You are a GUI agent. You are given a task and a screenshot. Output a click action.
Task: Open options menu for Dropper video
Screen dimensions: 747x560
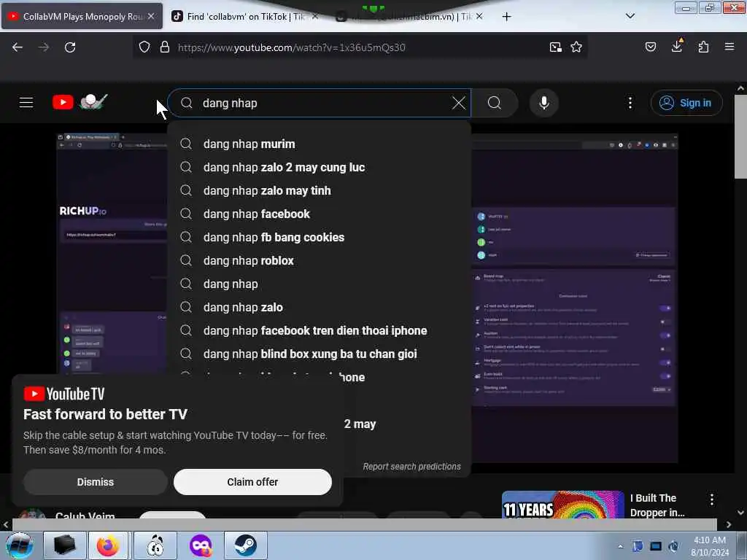tap(712, 499)
